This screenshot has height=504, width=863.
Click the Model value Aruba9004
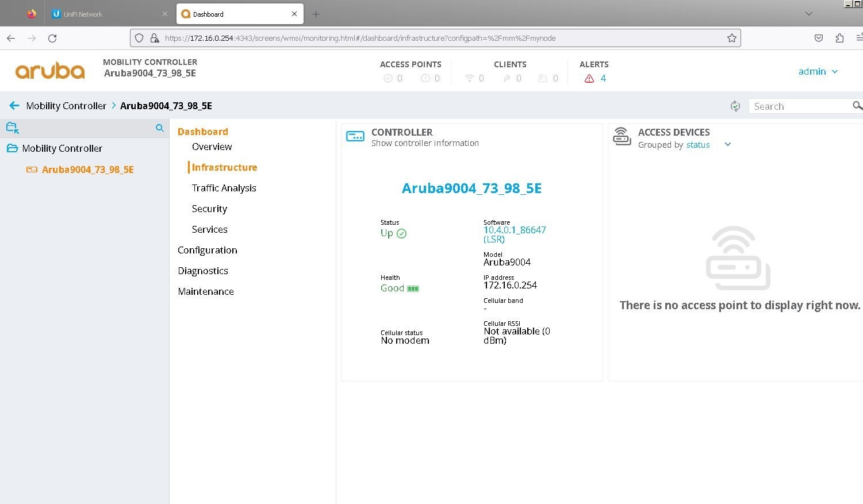507,262
